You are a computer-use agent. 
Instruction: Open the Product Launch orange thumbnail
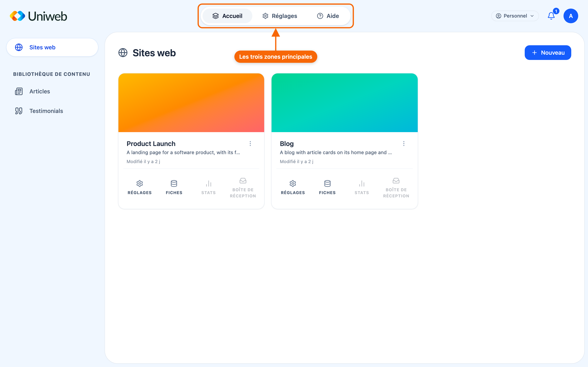[x=191, y=103]
